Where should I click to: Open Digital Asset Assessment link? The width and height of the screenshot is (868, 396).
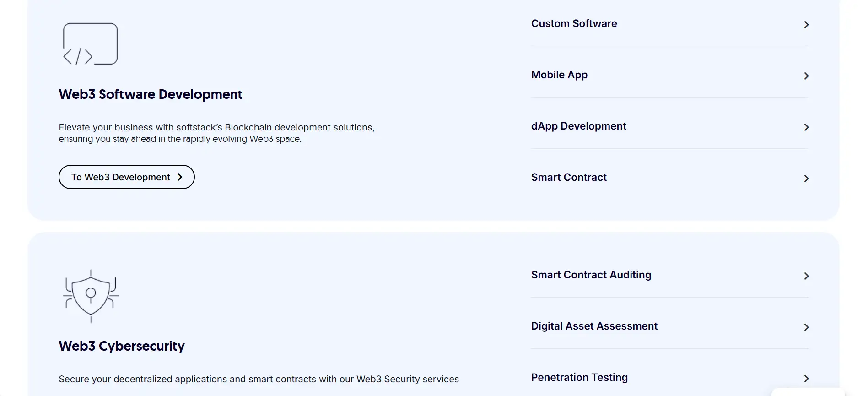pos(594,326)
